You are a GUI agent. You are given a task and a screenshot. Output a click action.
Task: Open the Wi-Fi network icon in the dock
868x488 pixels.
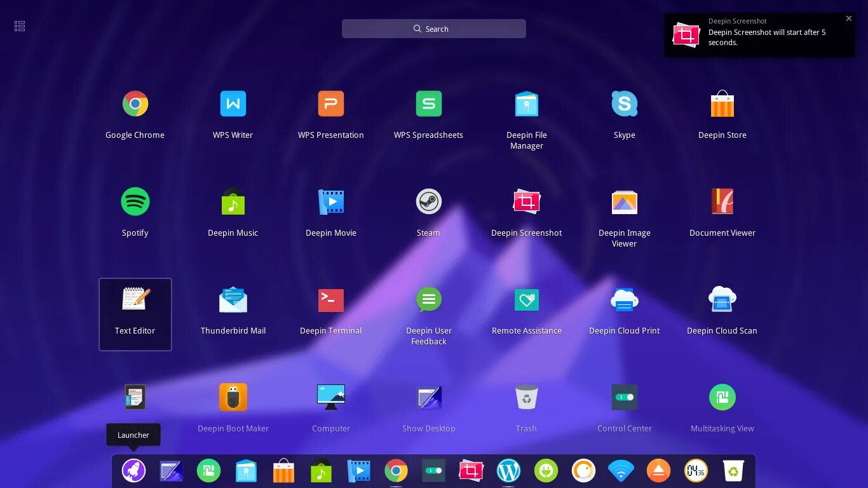pyautogui.click(x=621, y=471)
